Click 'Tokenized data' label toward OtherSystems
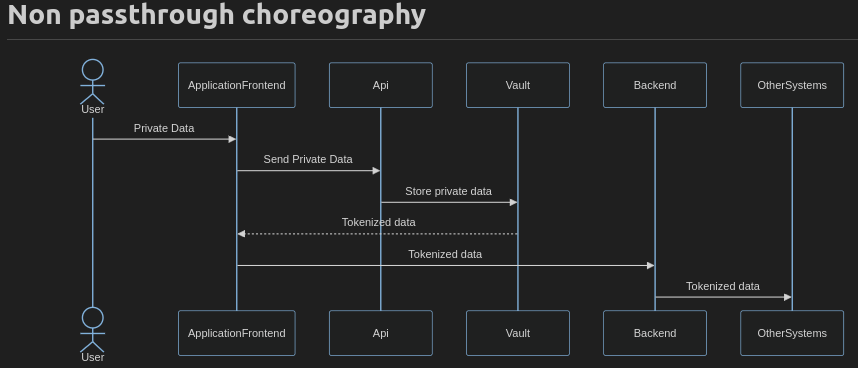858x368 pixels. [x=723, y=286]
